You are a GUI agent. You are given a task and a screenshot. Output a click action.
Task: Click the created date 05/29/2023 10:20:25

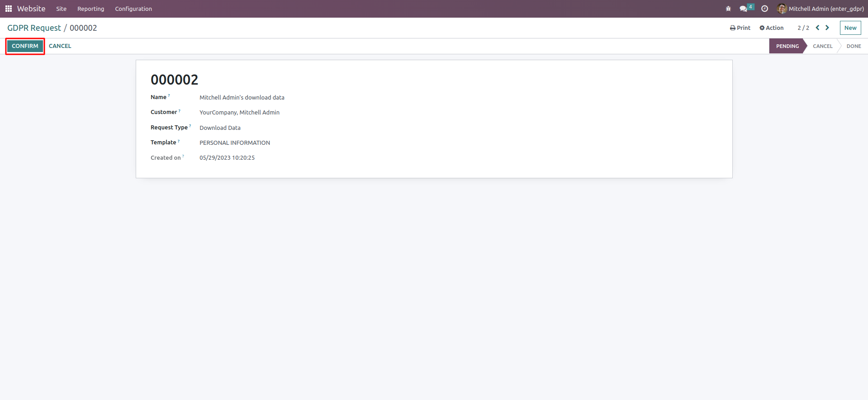(x=227, y=157)
